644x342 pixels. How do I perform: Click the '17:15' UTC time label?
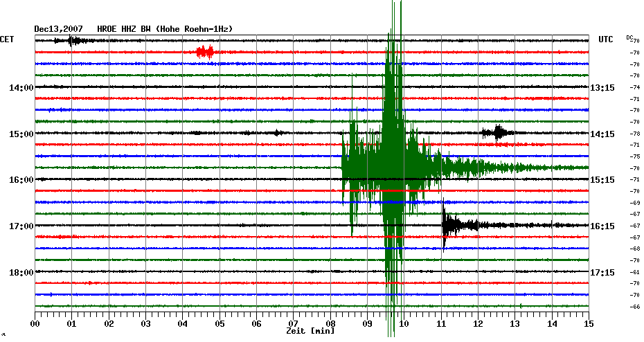coord(602,273)
